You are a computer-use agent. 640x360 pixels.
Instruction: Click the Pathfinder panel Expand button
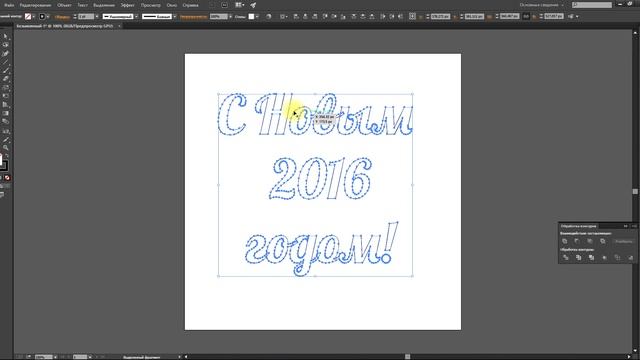(x=624, y=241)
